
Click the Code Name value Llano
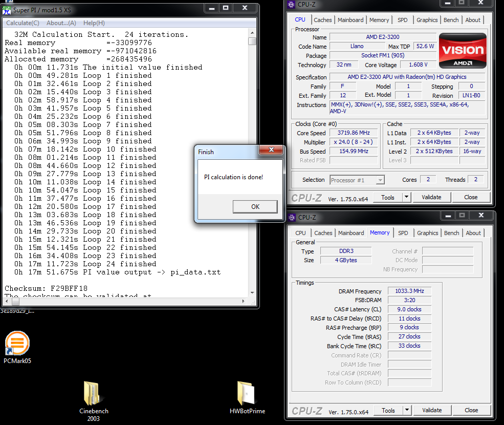pyautogui.click(x=357, y=46)
